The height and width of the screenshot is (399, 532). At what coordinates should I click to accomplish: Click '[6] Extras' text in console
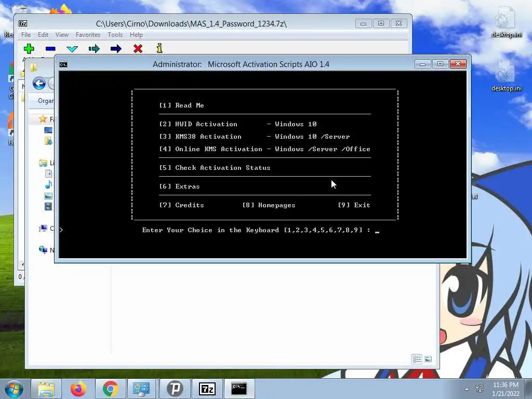pos(179,187)
